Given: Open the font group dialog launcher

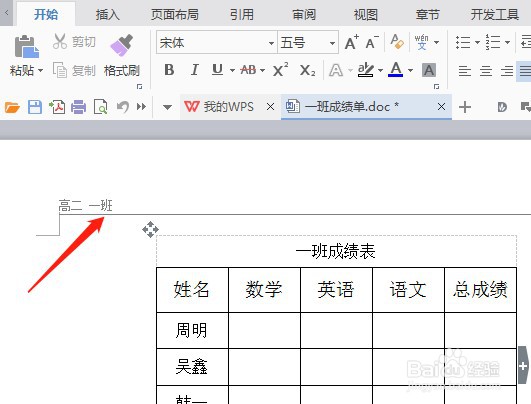Looking at the screenshot, I should tap(437, 87).
